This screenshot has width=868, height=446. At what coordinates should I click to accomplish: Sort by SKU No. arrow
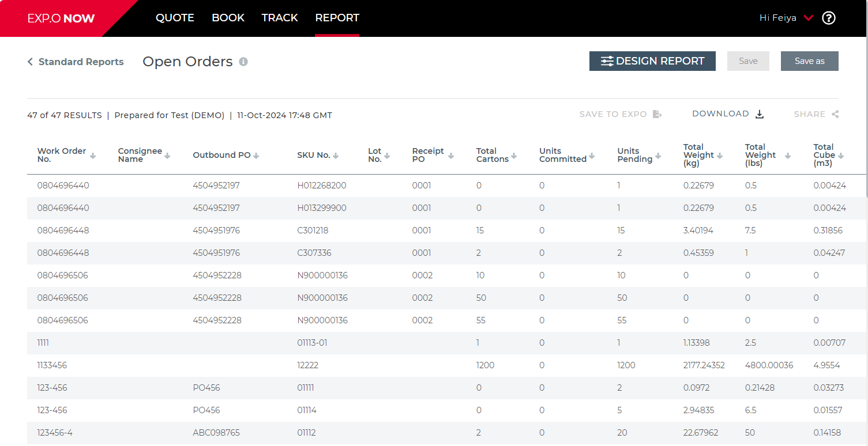[336, 156]
